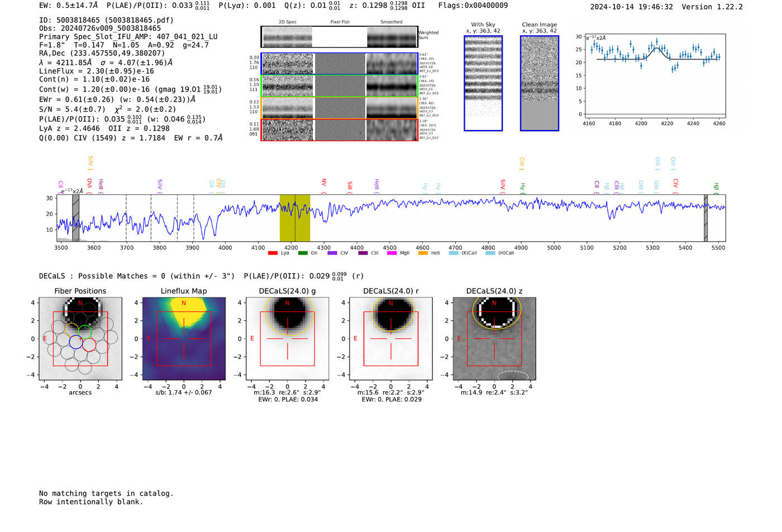Select the red-bordered 2D spectrum row
Viewport: 782px width, 532px height.
(x=340, y=130)
